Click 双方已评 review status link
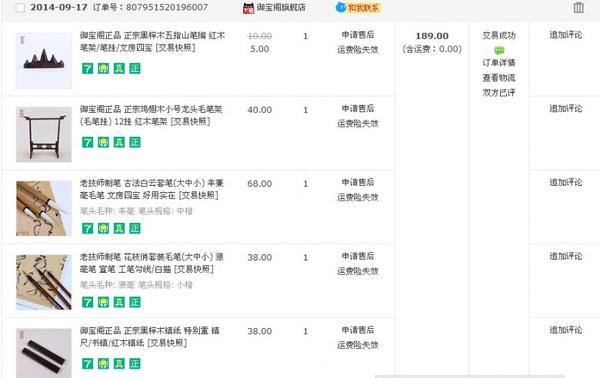This screenshot has height=378, width=600. pos(499,93)
